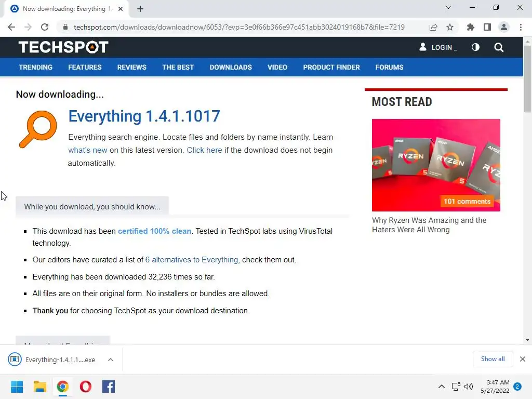Viewport: 532px width, 399px height.
Task: Open the Chrome extensions puzzle icon
Action: coord(471,27)
